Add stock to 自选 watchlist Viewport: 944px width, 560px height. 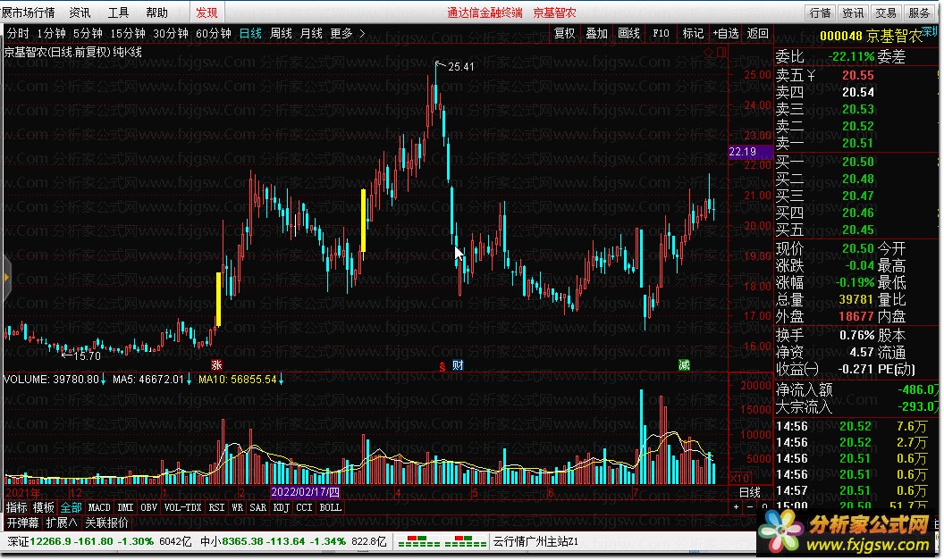click(x=726, y=34)
